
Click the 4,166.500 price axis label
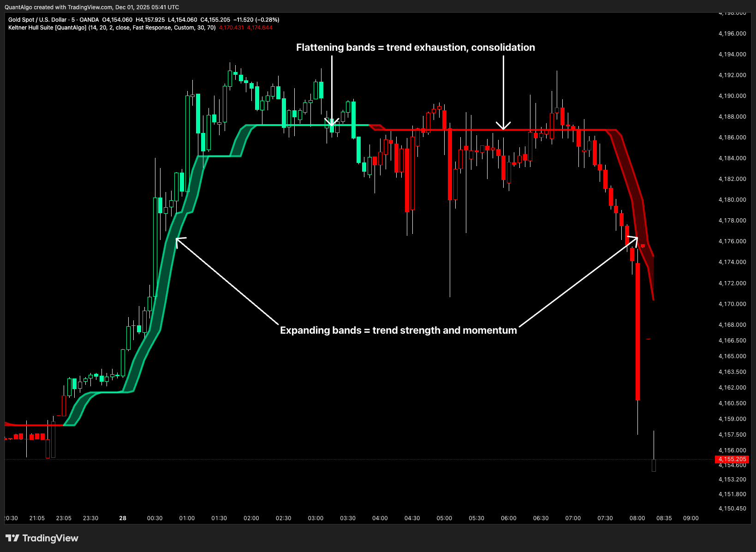732,341
